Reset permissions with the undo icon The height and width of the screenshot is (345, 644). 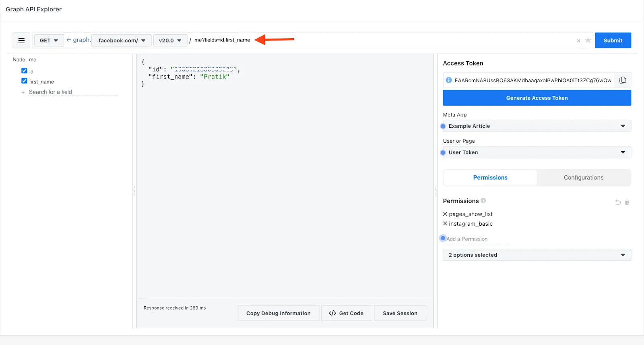click(x=618, y=202)
